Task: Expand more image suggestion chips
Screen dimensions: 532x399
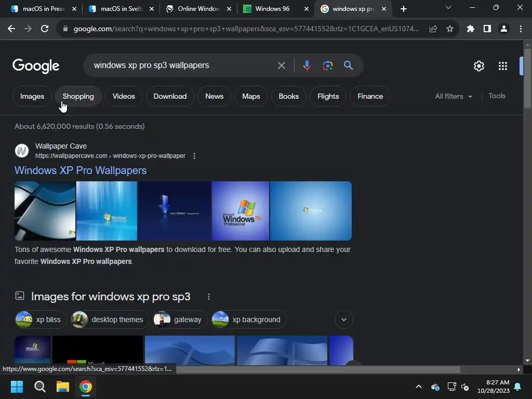Action: (x=344, y=320)
